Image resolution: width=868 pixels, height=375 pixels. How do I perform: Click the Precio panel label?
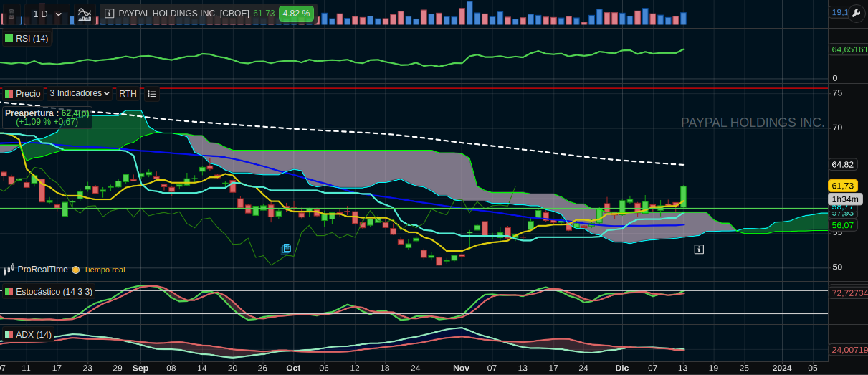click(x=28, y=93)
